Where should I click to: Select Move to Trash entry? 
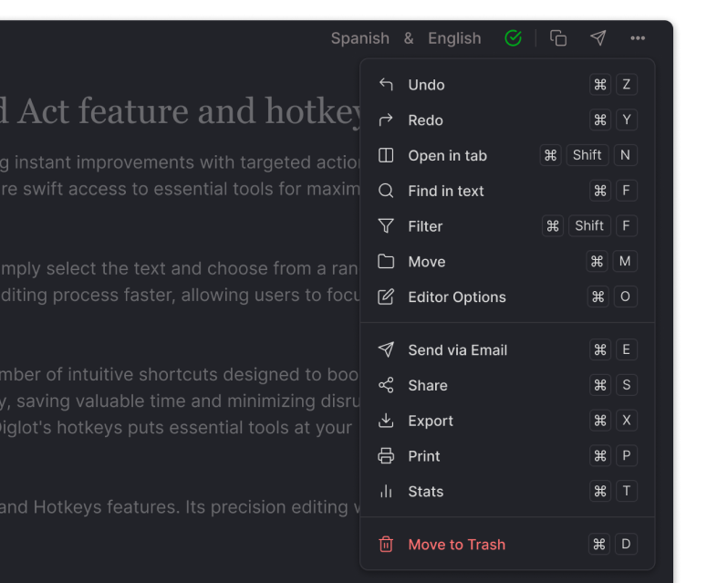click(507, 544)
